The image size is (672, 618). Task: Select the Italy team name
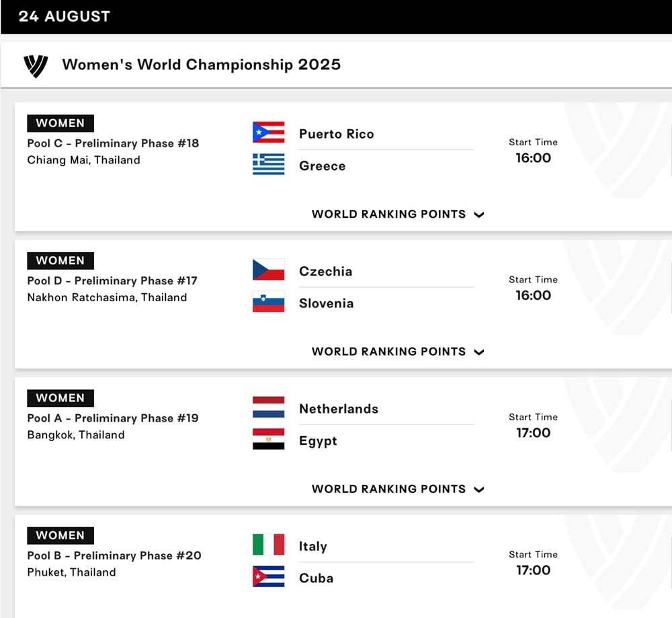pyautogui.click(x=313, y=546)
